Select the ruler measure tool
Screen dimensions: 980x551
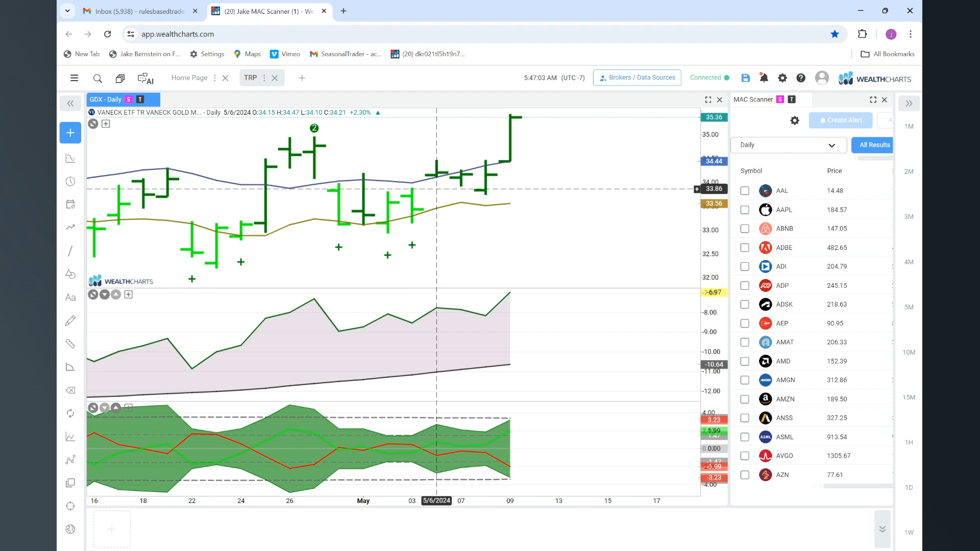[x=70, y=344]
